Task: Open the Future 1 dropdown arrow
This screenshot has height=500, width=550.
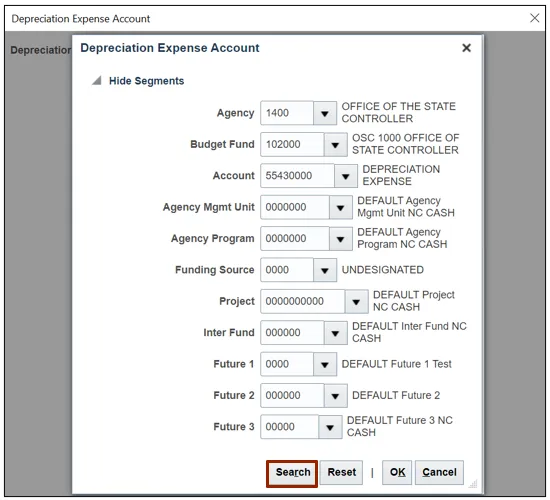Action: point(325,364)
